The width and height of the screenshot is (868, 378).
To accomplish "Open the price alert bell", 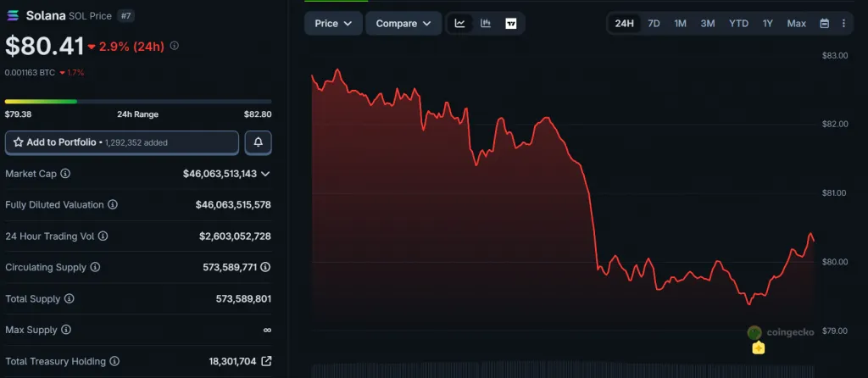I will (x=258, y=142).
